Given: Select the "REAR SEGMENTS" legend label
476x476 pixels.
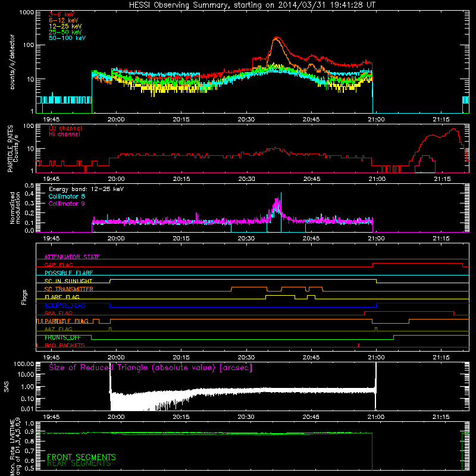Looking at the screenshot, I should click(x=79, y=464).
